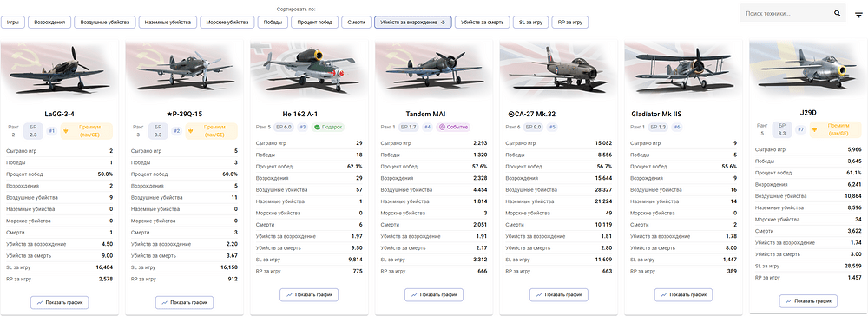Open the filter list icon
This screenshot has height=316, width=868.
(858, 15)
